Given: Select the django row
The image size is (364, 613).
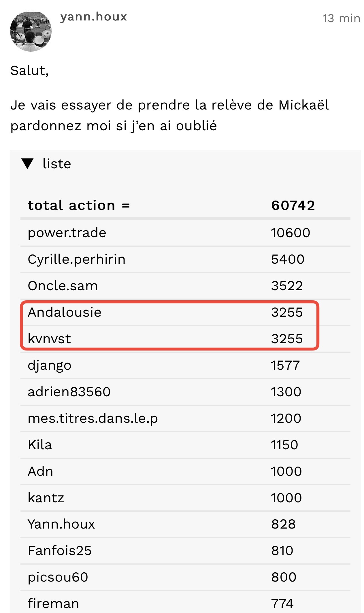Looking at the screenshot, I should (x=185, y=365).
